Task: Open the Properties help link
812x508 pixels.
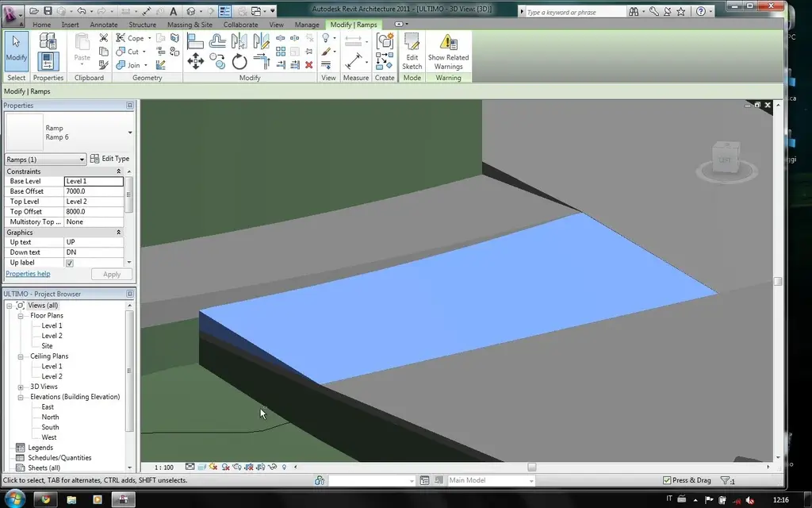Action: point(28,274)
